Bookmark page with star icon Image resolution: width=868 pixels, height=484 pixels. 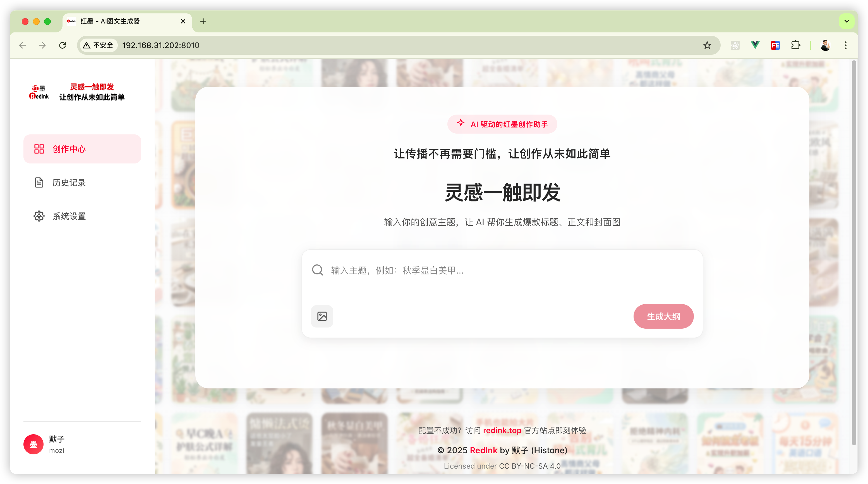click(707, 45)
